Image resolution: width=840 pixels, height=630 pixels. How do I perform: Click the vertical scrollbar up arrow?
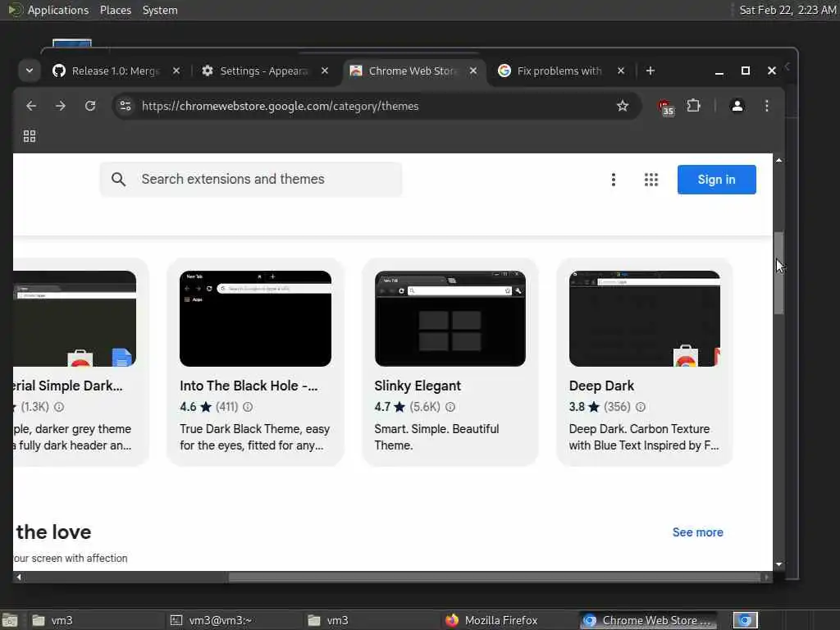click(x=778, y=160)
